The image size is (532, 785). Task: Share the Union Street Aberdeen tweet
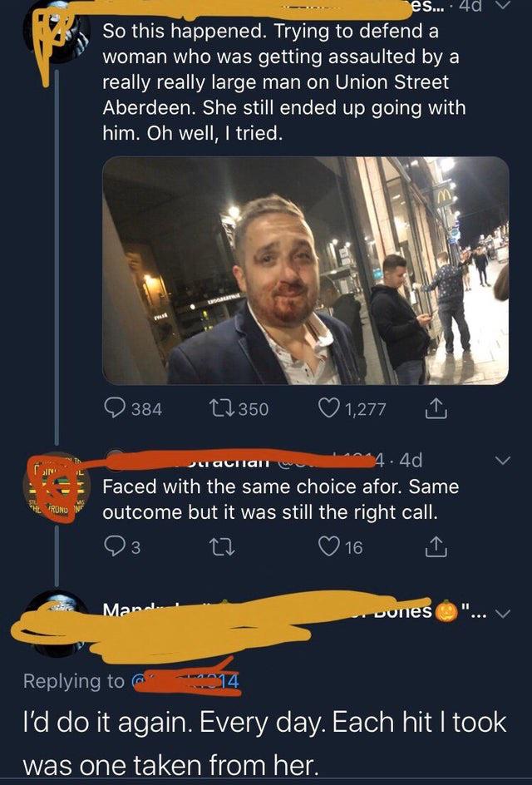tap(436, 408)
